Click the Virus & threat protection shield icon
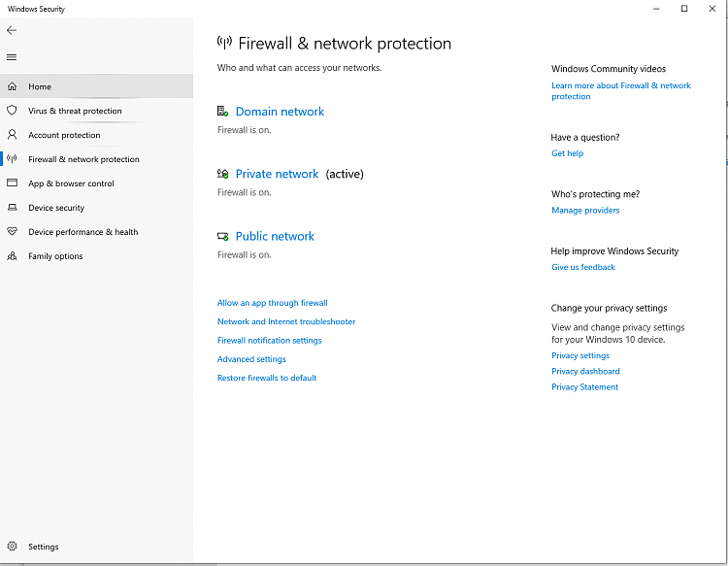 (12, 111)
